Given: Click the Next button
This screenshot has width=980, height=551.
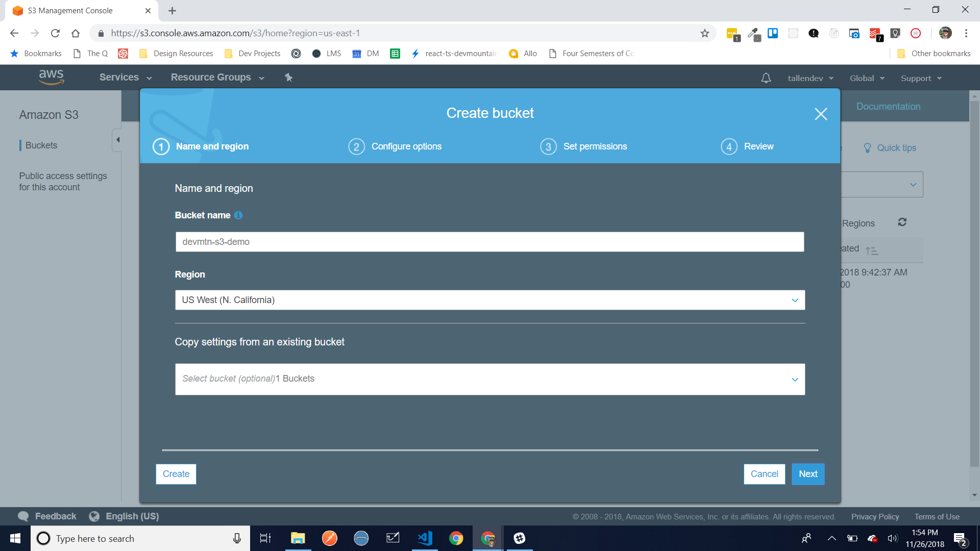Looking at the screenshot, I should pos(807,474).
